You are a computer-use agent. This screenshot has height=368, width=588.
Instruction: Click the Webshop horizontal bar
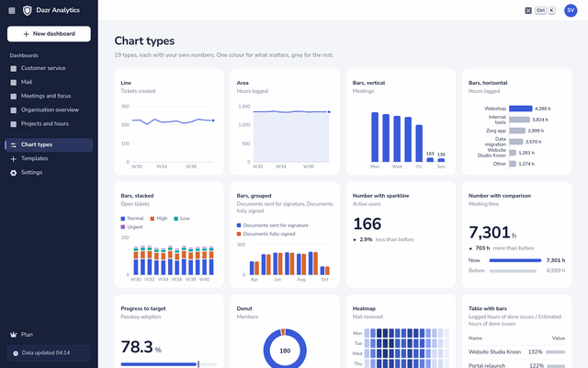(521, 109)
